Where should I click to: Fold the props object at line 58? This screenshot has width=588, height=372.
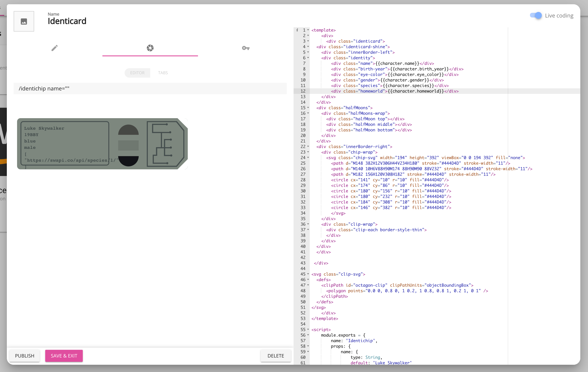click(x=308, y=346)
